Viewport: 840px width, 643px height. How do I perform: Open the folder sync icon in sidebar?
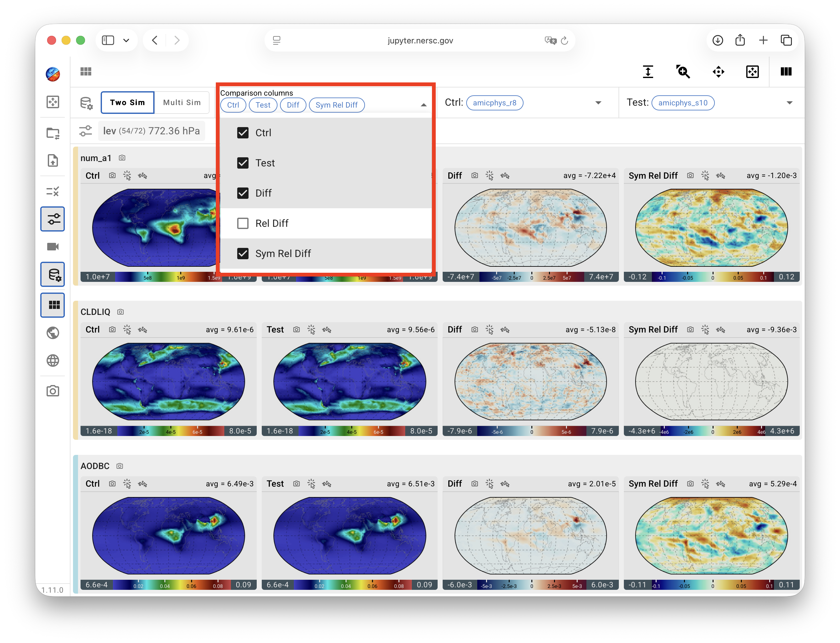[53, 133]
